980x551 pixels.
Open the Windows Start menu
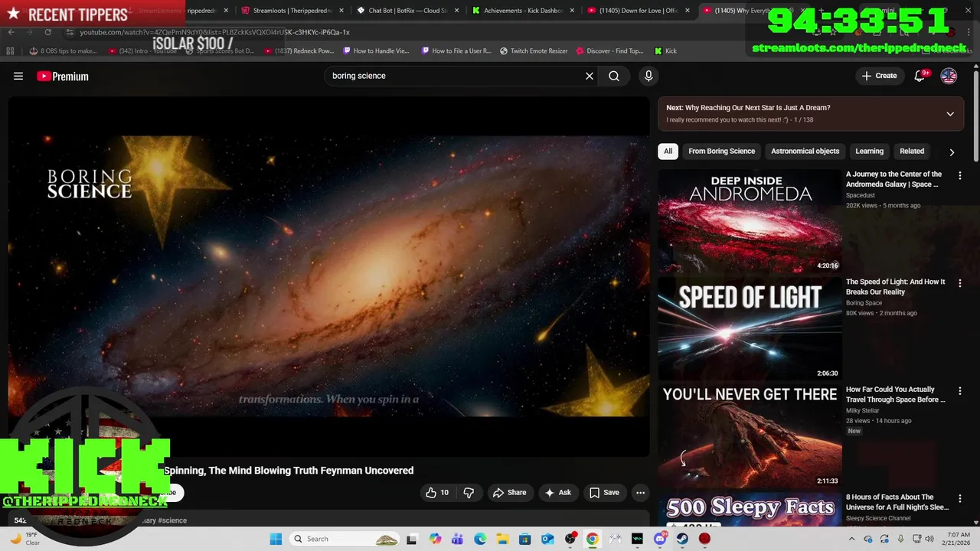point(276,539)
